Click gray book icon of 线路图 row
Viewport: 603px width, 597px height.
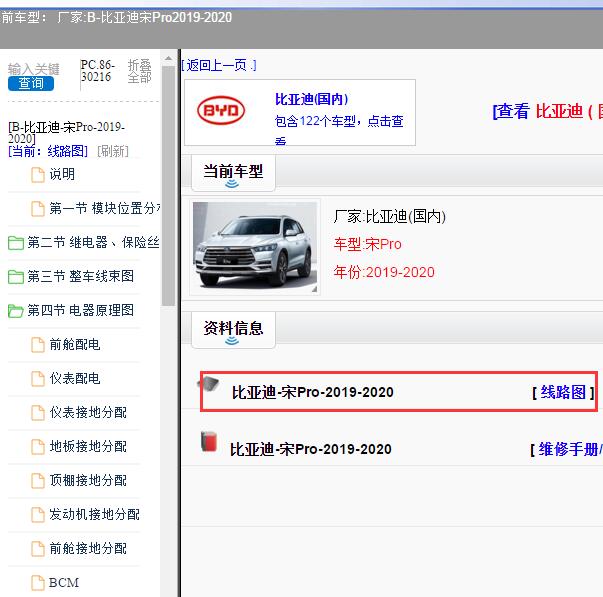pos(208,384)
